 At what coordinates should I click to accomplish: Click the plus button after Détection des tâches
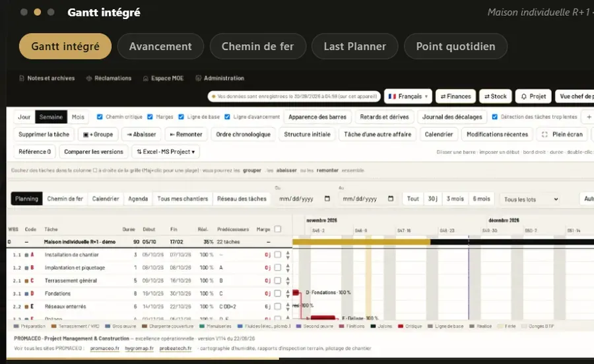pos(589,117)
